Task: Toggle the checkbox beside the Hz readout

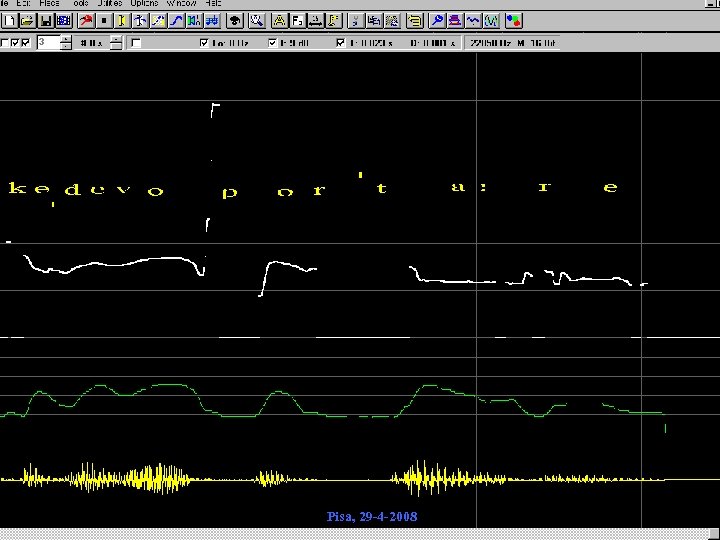Action: point(204,43)
